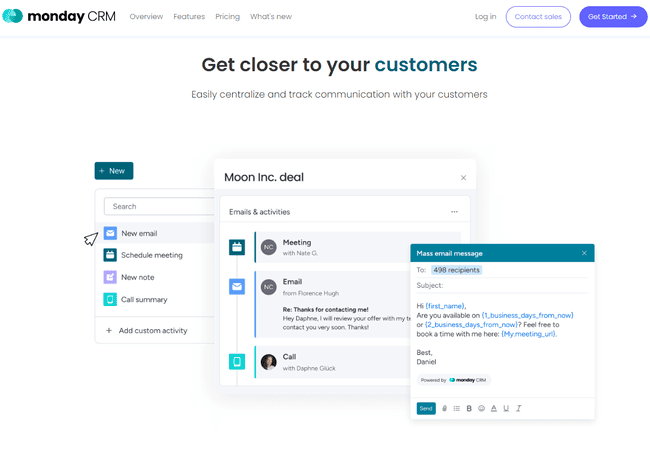The height and width of the screenshot is (457, 650).
Task: Click the + New button
Action: click(x=114, y=171)
